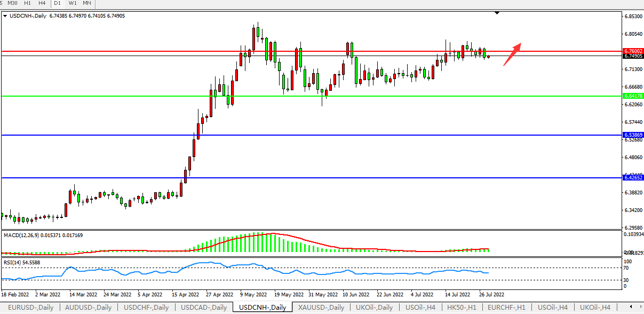
Task: Switch to the H4 timeframe
Action: coord(42,3)
